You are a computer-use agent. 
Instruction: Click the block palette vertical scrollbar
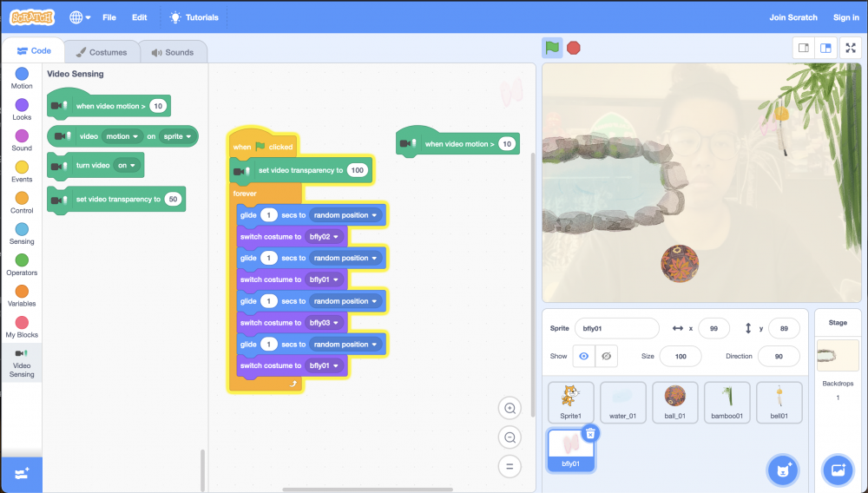pos(202,470)
